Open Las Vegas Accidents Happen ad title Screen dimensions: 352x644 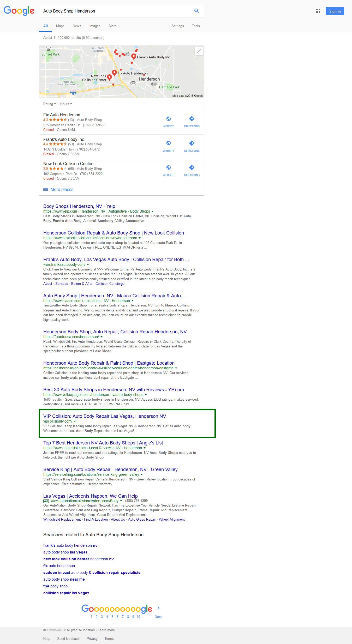[x=90, y=496]
